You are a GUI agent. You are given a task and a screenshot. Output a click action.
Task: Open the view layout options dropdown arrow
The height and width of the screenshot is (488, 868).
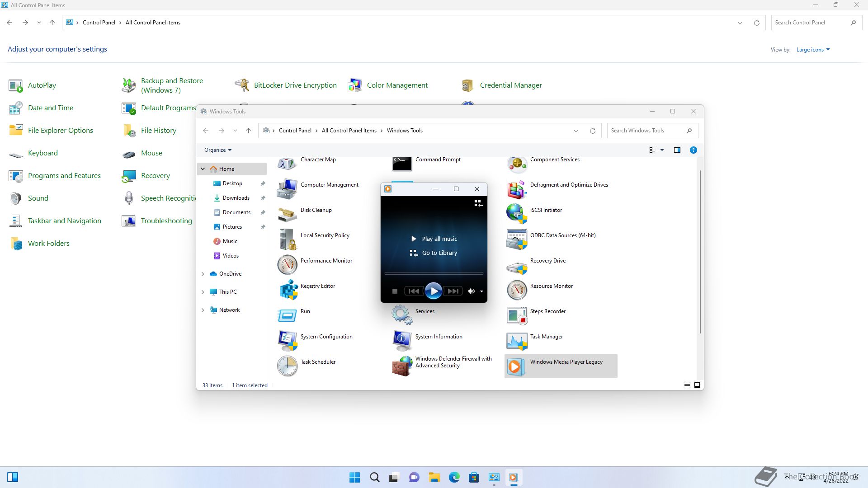click(662, 150)
